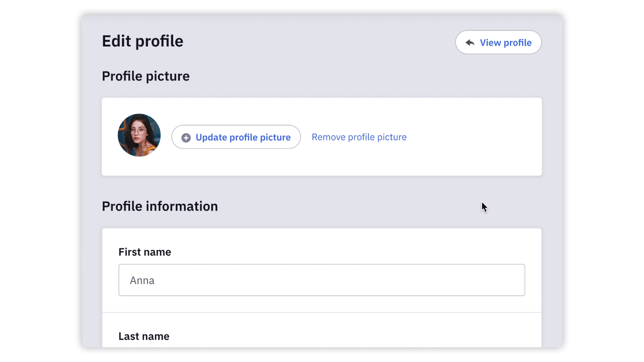This screenshot has width=644, height=362.
Task: Click the Update profile picture button
Action: point(236,137)
